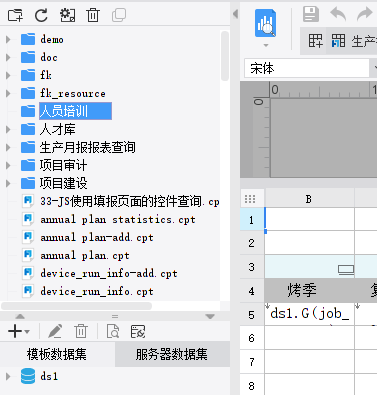Collapse the left panel with the arrow
The image size is (377, 395).
[x=235, y=14]
